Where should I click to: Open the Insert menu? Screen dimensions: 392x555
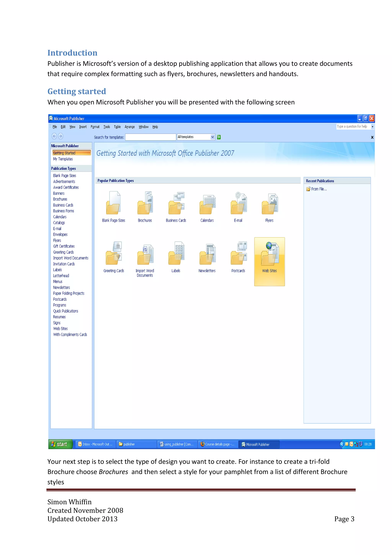(x=83, y=127)
